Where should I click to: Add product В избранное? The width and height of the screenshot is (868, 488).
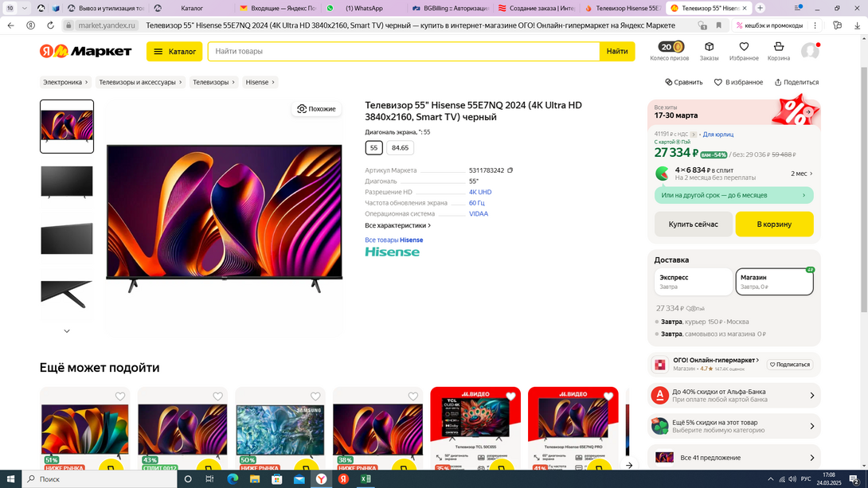pyautogui.click(x=738, y=82)
